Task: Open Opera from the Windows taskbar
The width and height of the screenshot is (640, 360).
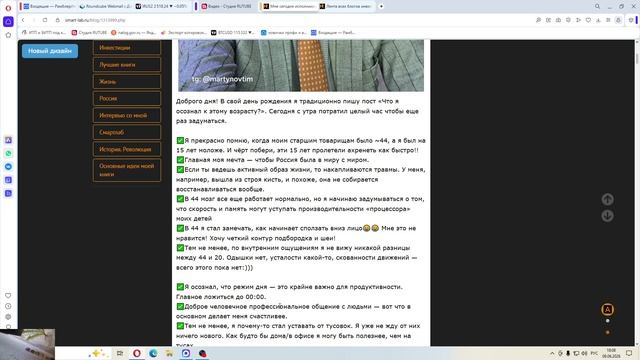Action: pos(137,353)
